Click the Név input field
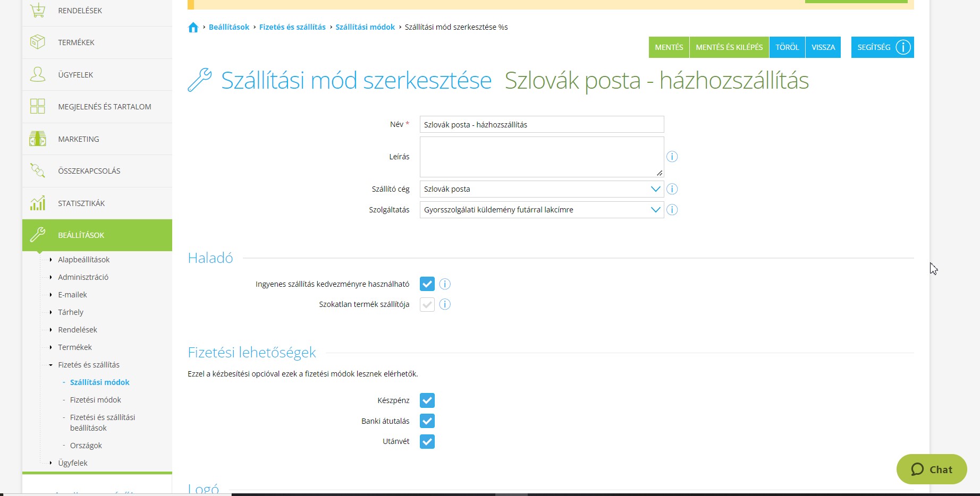980x496 pixels. [542, 124]
